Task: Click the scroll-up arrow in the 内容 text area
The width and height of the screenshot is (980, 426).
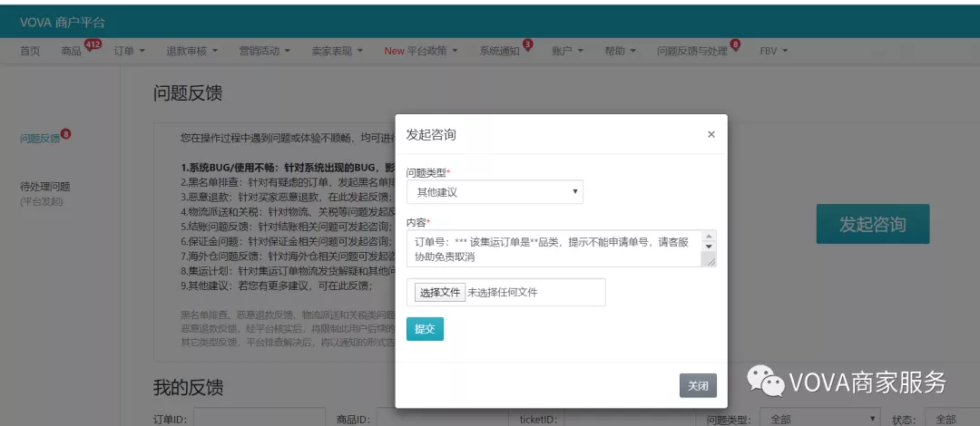Action: (x=710, y=236)
